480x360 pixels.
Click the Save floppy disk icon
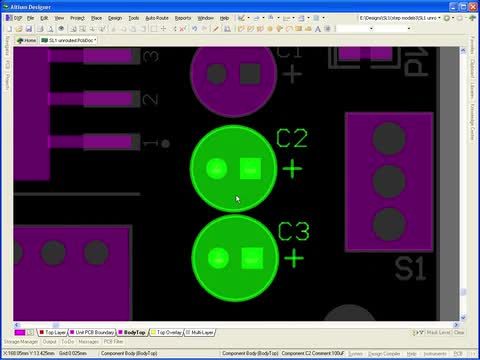(29, 29)
